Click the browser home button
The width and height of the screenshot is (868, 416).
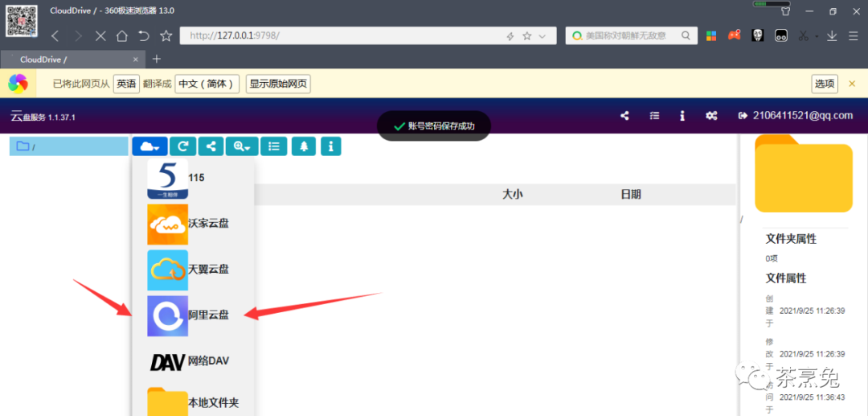point(122,36)
